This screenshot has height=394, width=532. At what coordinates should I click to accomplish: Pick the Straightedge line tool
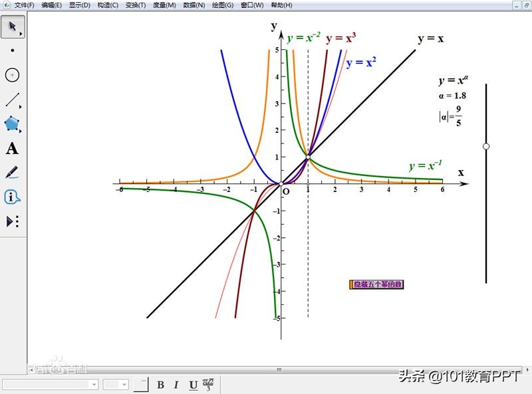click(x=12, y=100)
